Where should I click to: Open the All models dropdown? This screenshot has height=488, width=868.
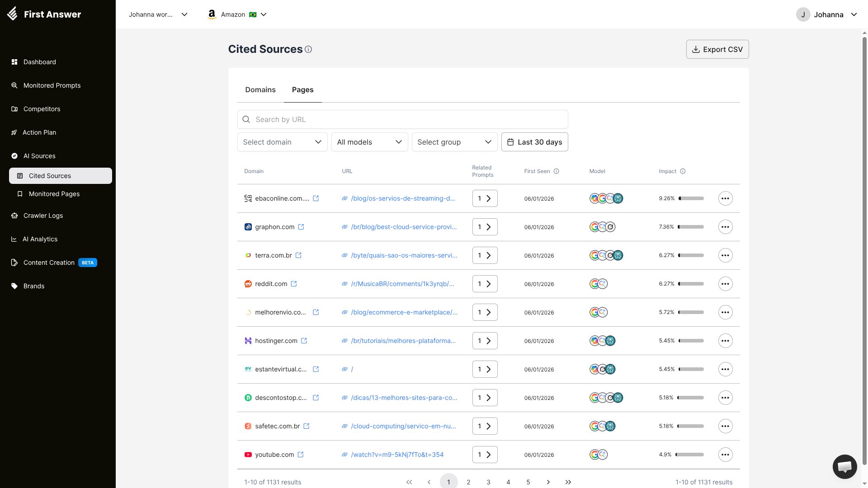point(369,142)
